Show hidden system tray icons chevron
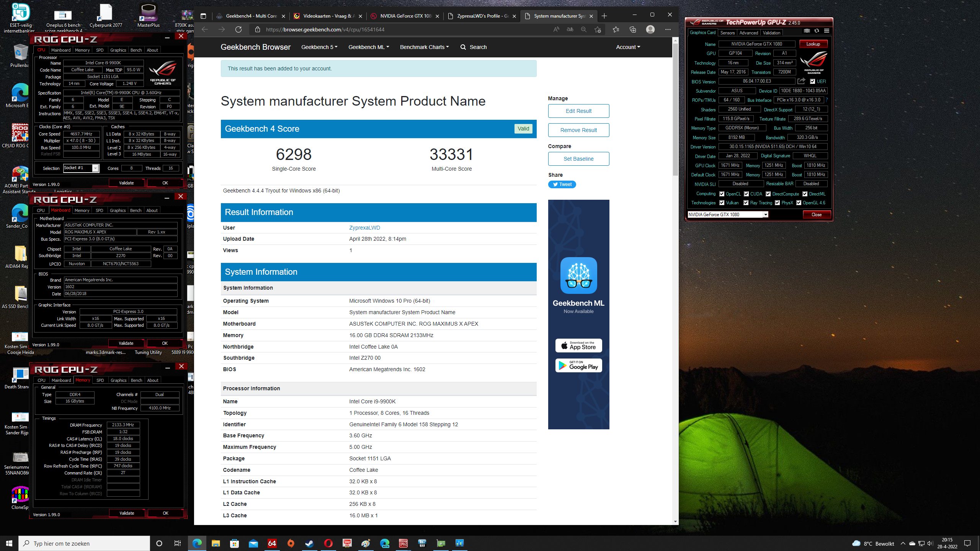 pyautogui.click(x=903, y=543)
